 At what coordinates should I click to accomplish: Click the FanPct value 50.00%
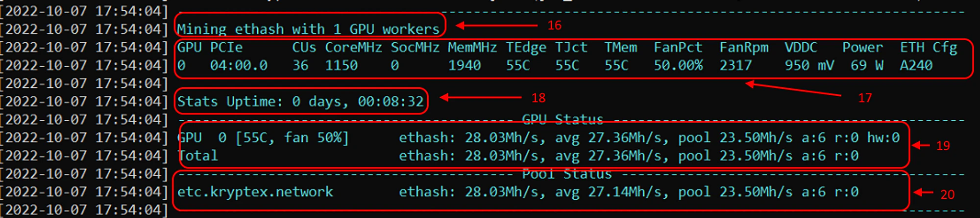click(x=678, y=65)
